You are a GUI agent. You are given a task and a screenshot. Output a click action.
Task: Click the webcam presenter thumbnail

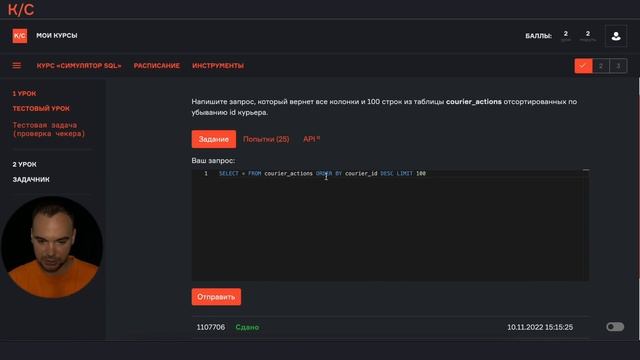pos(52,247)
